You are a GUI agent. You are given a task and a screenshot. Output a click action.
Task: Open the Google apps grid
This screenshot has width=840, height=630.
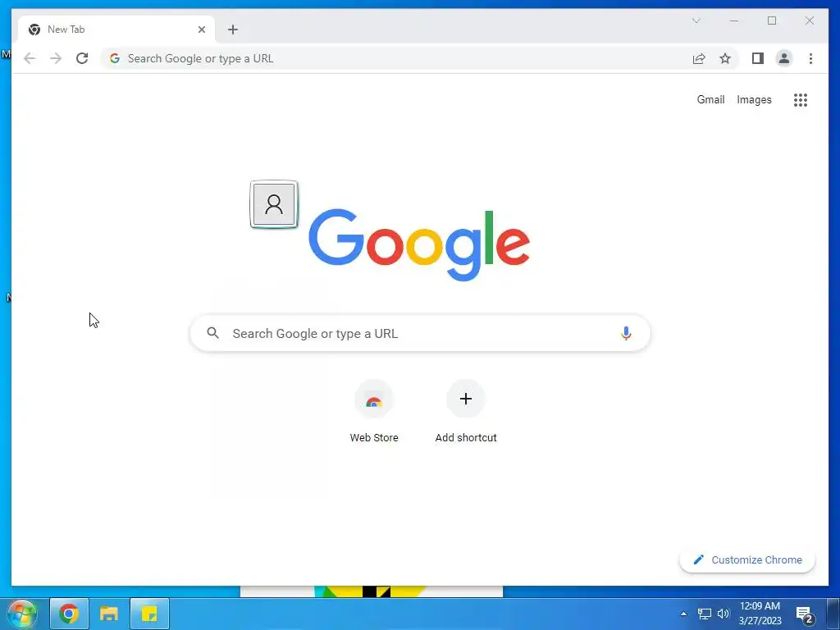tap(801, 99)
